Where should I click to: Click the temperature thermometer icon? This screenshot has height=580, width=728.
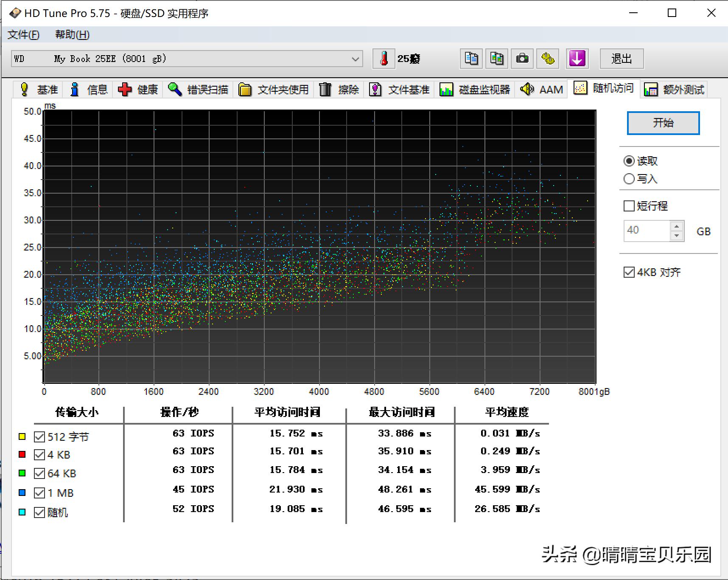[x=384, y=59]
